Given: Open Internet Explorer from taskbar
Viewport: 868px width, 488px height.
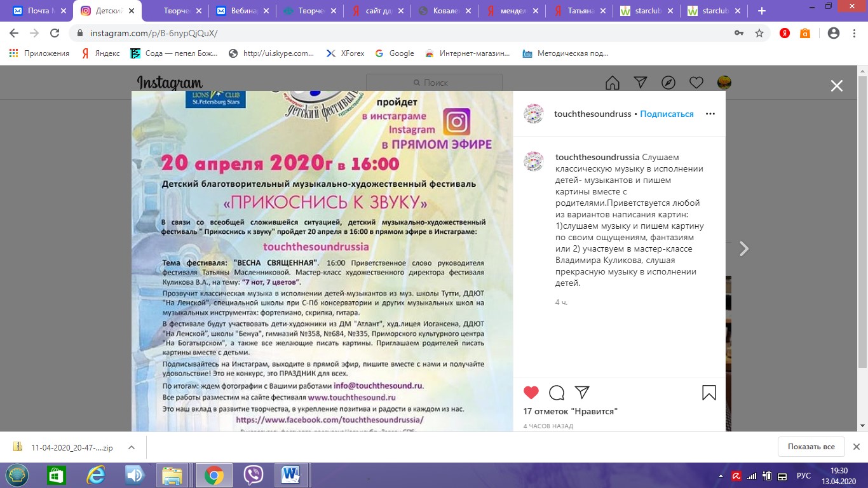Looking at the screenshot, I should pos(97,475).
